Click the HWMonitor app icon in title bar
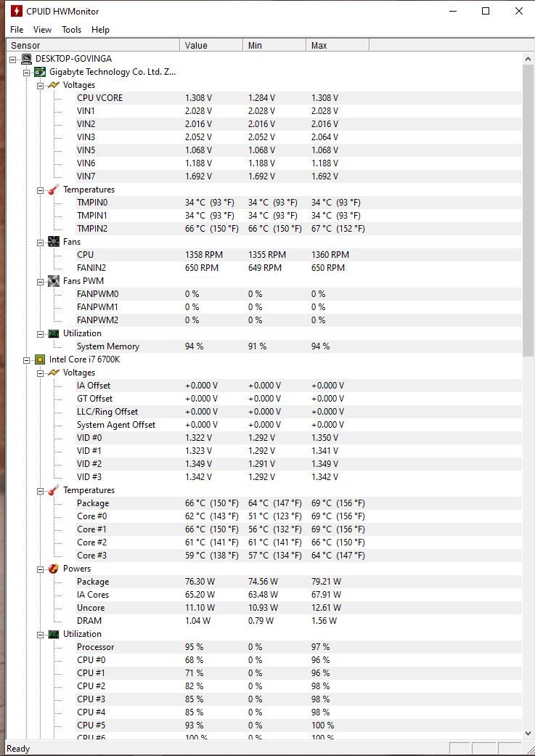The height and width of the screenshot is (756, 535). tap(16, 11)
